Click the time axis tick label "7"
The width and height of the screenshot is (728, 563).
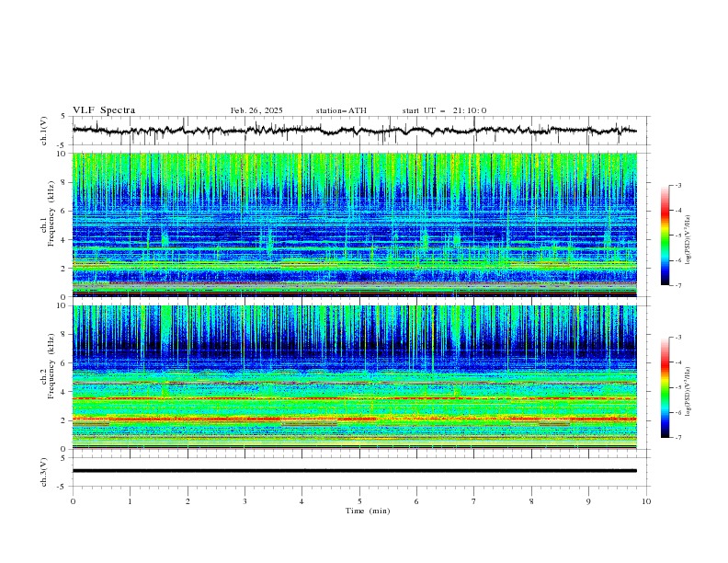click(x=474, y=501)
